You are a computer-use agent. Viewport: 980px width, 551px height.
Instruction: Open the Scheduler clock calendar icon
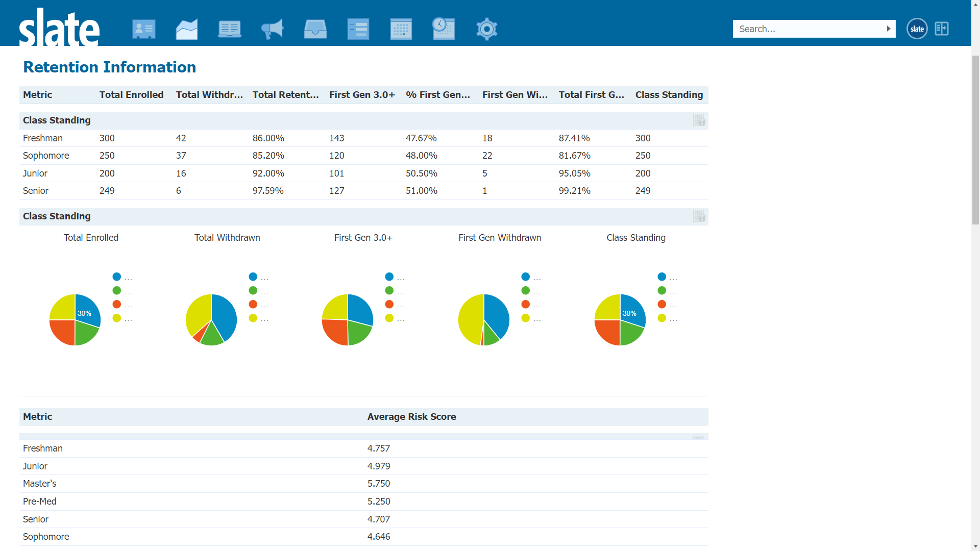click(x=444, y=29)
